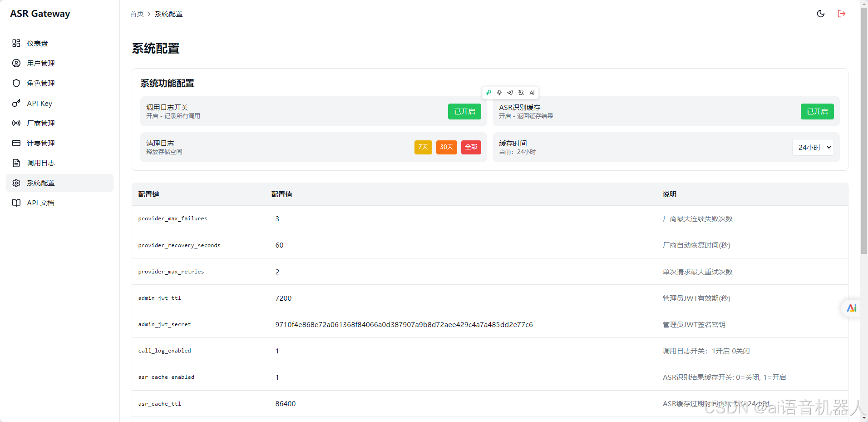Open the 缓存时间 24小时 dropdown
This screenshot has height=422, width=868.
[813, 147]
